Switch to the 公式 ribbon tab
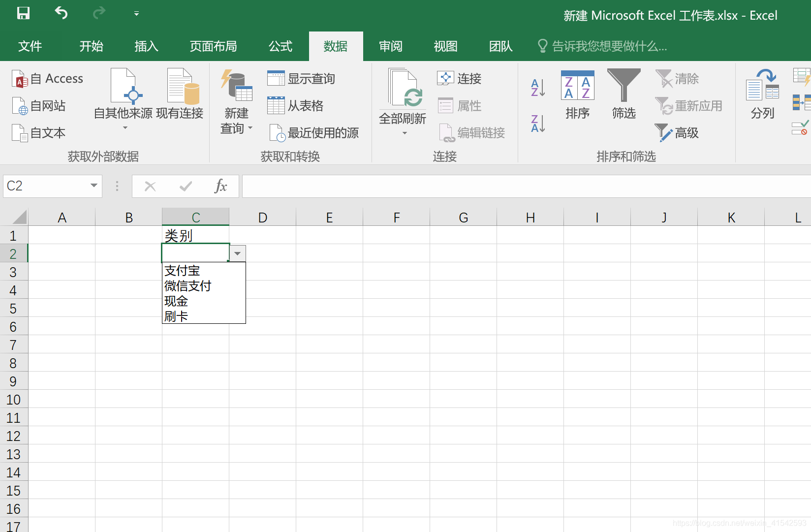The height and width of the screenshot is (532, 811). click(x=281, y=46)
